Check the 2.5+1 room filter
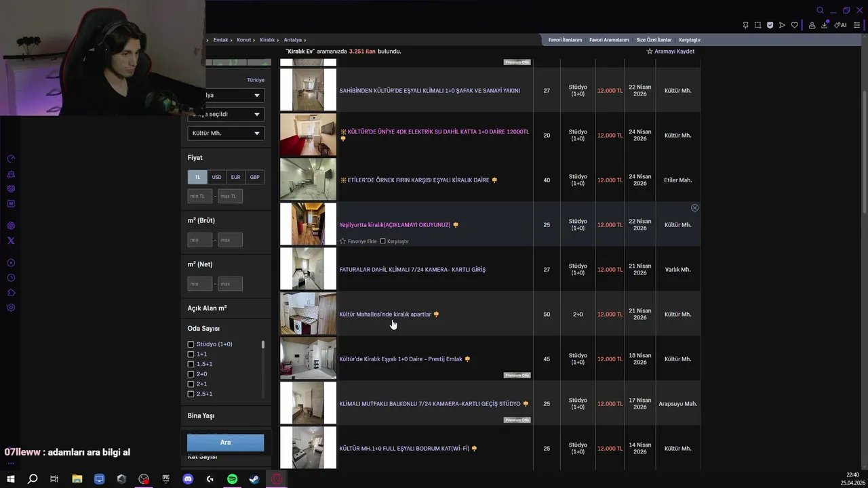The height and width of the screenshot is (488, 868). pyautogui.click(x=191, y=394)
